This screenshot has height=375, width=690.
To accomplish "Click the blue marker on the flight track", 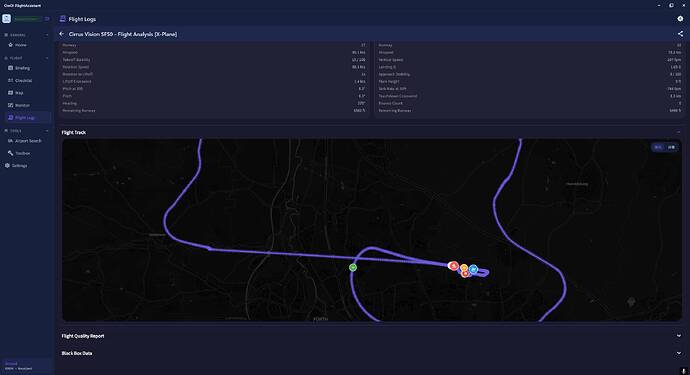I will 473,268.
